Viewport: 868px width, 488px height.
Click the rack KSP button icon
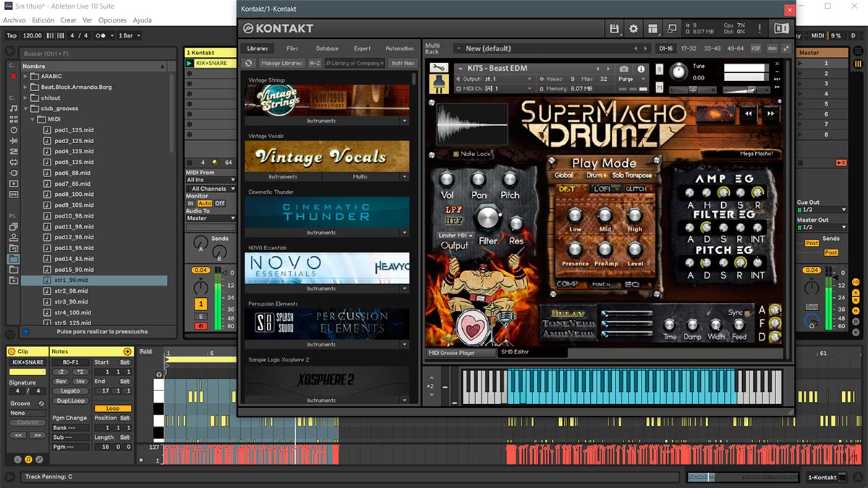coord(756,48)
